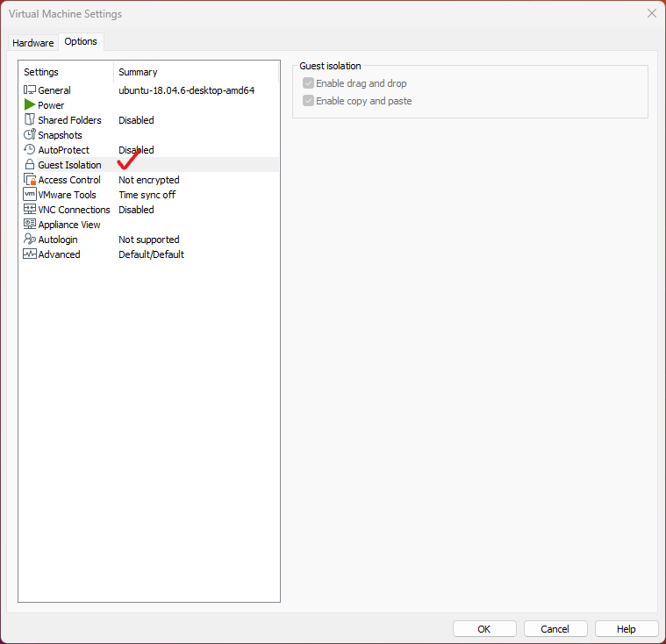Click the Enable copy and paste label

click(363, 101)
